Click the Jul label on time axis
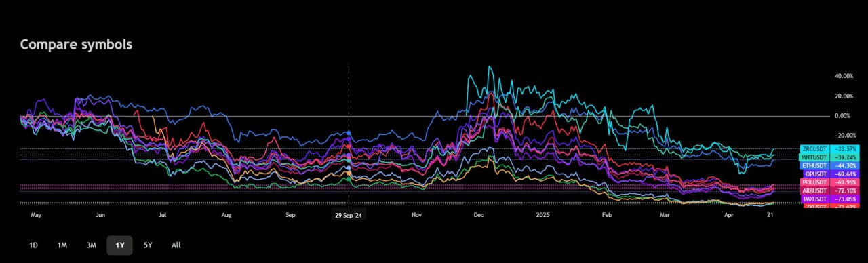This screenshot has width=868, height=263. [x=163, y=215]
